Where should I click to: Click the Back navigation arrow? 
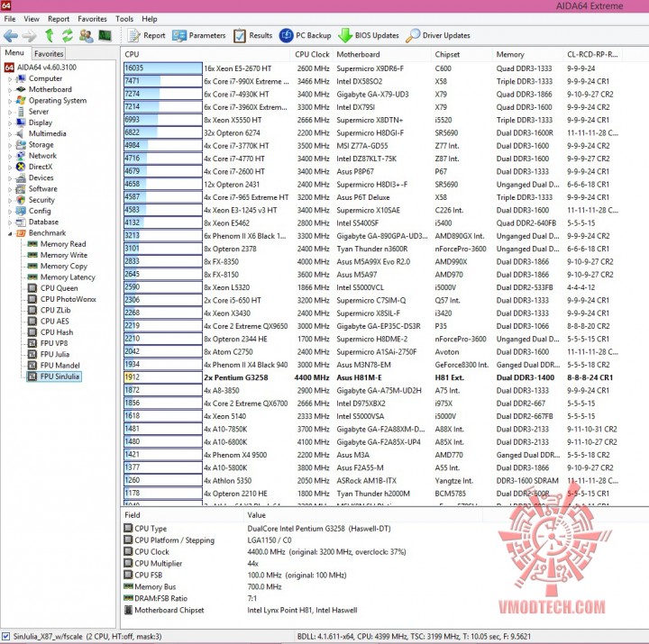coord(10,35)
